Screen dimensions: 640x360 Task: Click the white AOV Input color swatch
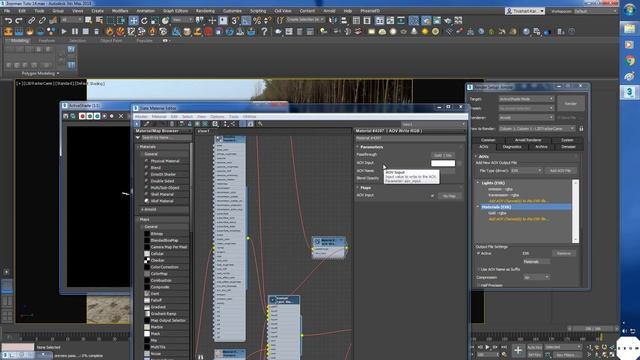coord(443,163)
